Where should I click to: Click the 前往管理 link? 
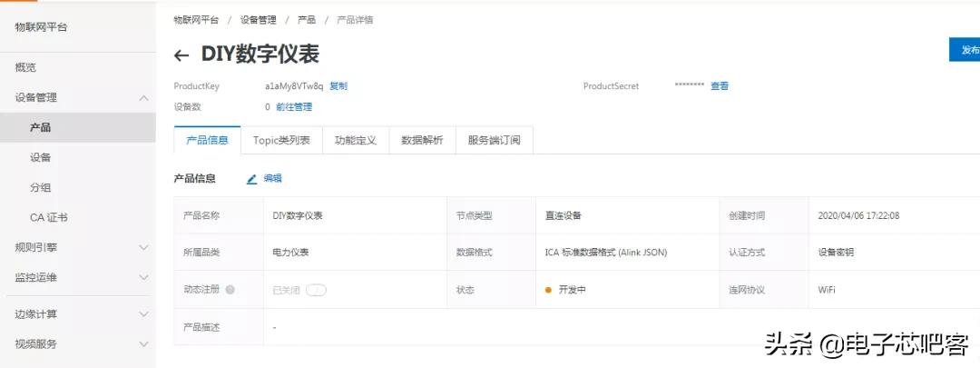294,107
